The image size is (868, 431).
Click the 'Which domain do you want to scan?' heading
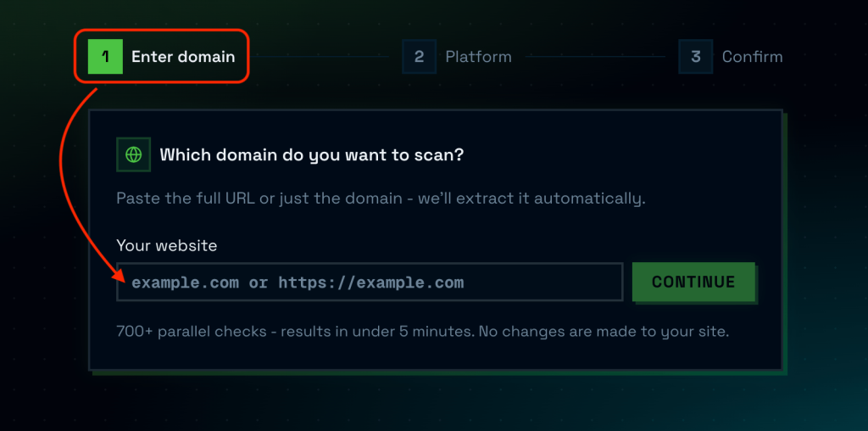click(311, 154)
